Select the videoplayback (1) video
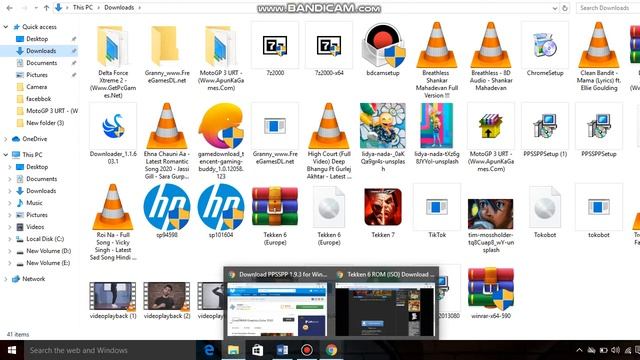Viewport: 640px width, 360px height. point(113,300)
